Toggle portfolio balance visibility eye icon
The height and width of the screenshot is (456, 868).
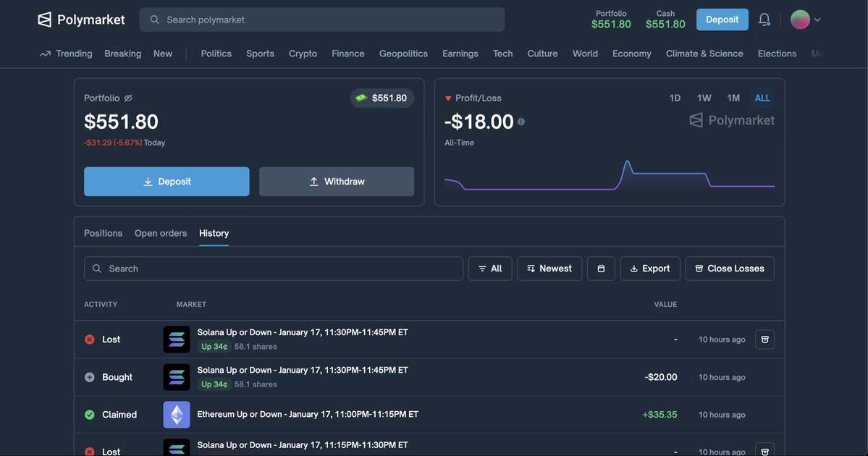click(128, 98)
